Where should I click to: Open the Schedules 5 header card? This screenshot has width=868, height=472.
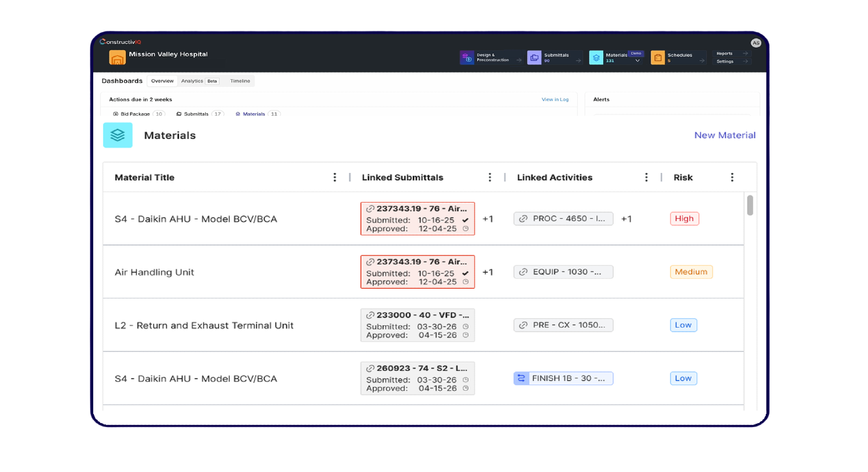[678, 58]
